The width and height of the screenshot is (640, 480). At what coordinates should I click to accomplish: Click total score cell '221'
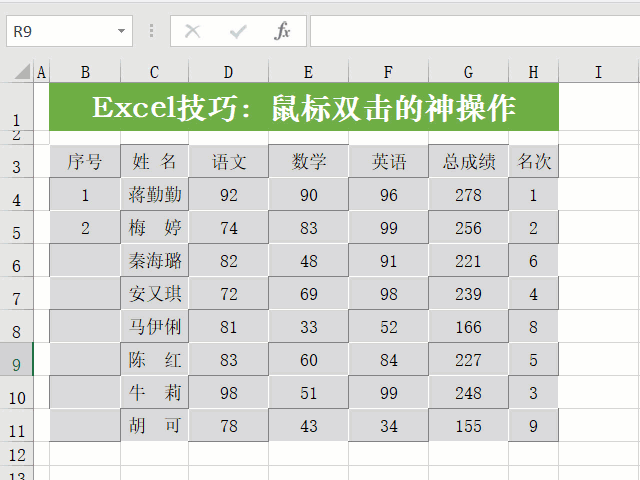coord(468,260)
